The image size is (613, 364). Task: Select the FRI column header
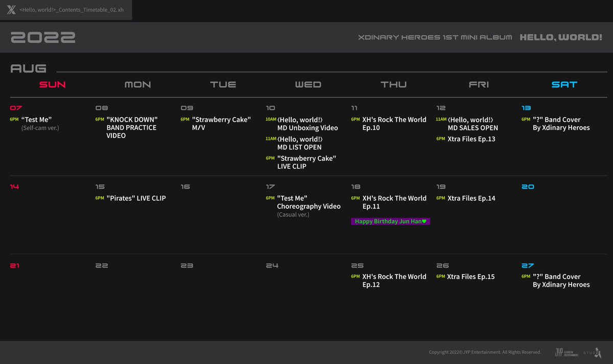479,85
